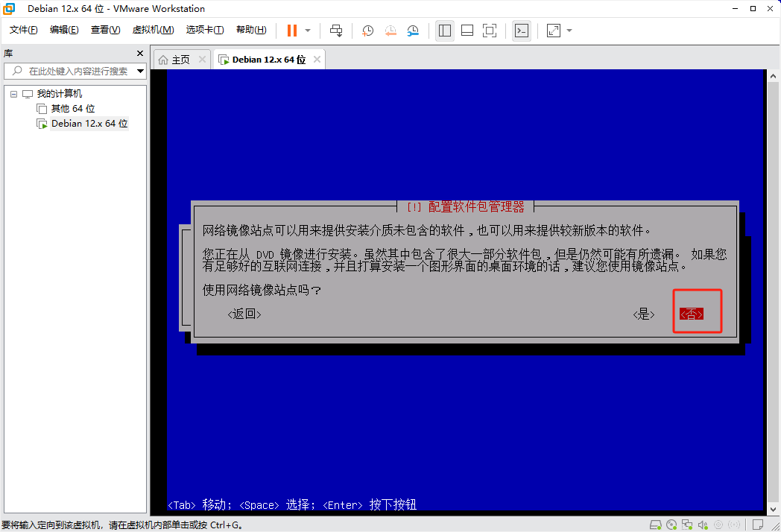Image resolution: width=781 pixels, height=532 pixels.
Task: Open the message log note icon
Action: tap(758, 525)
